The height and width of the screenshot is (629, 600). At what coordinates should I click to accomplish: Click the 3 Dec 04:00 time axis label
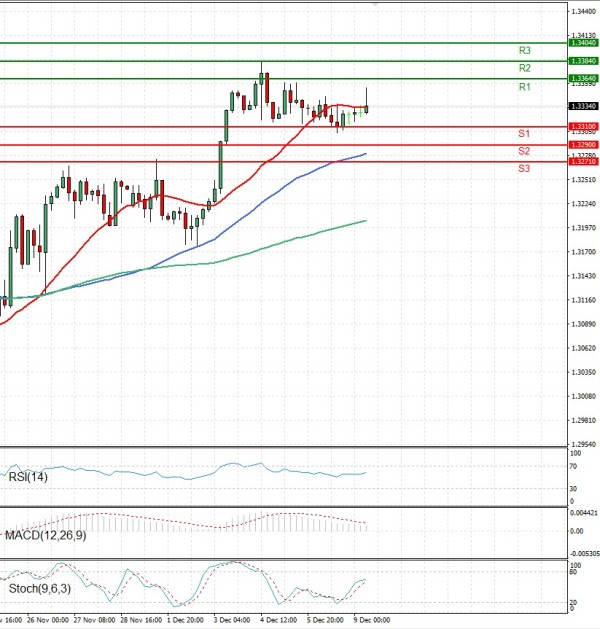230,620
